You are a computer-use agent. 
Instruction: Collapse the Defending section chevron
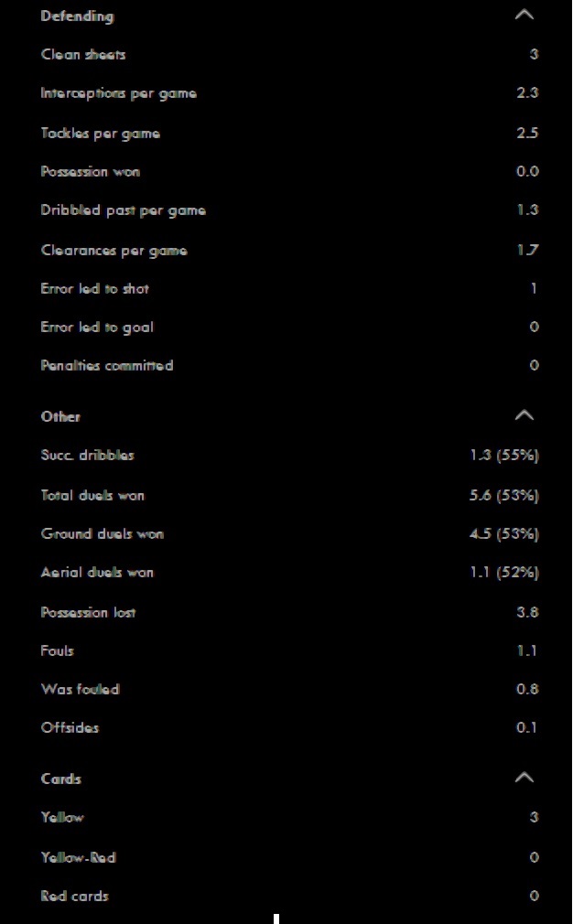pos(524,16)
